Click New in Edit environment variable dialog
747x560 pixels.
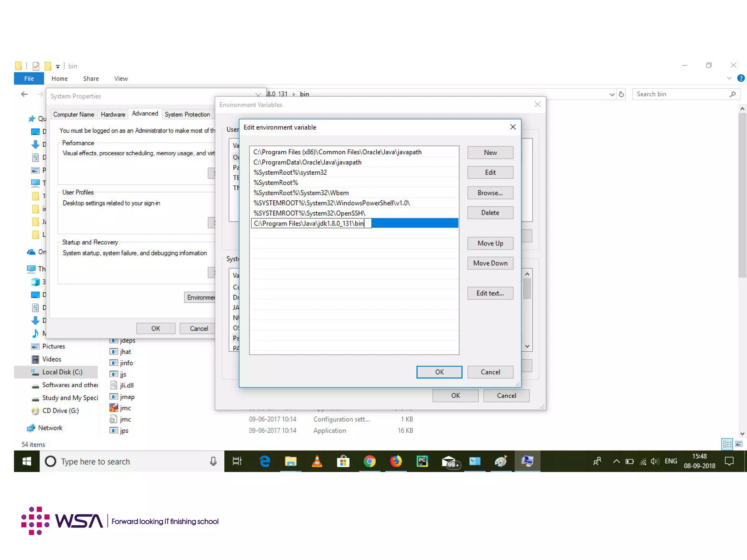490,152
